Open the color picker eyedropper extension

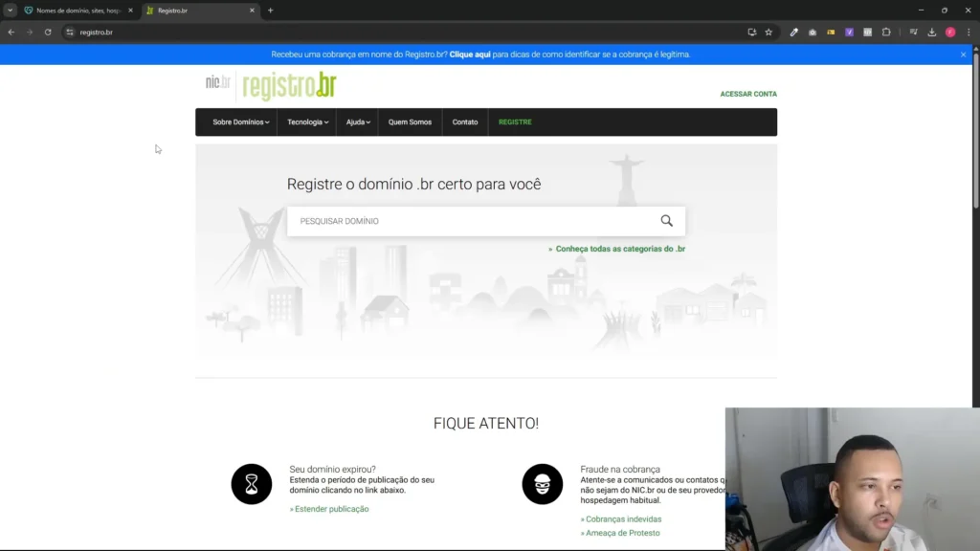793,32
